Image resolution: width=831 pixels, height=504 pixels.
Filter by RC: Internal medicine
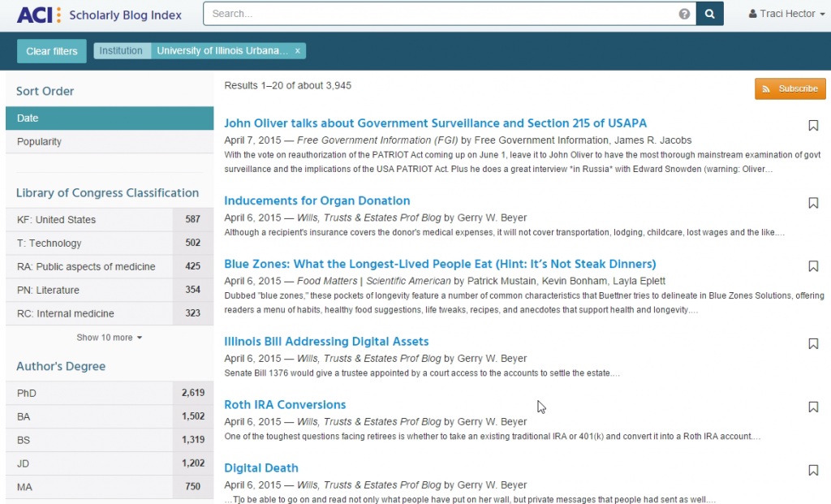tap(110, 313)
